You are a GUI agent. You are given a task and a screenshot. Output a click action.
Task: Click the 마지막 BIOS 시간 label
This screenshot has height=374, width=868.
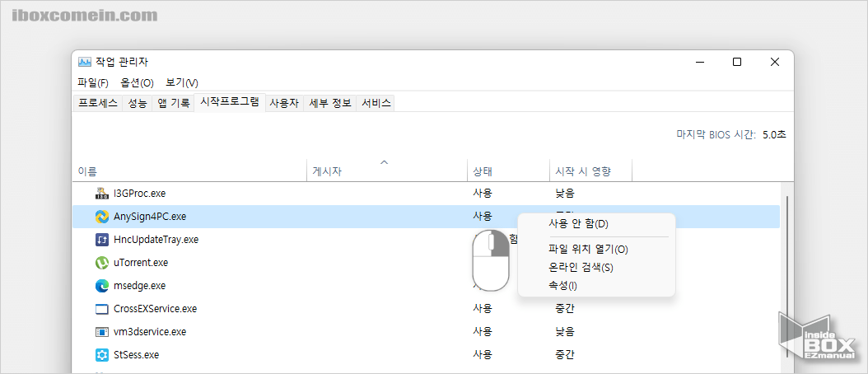716,134
